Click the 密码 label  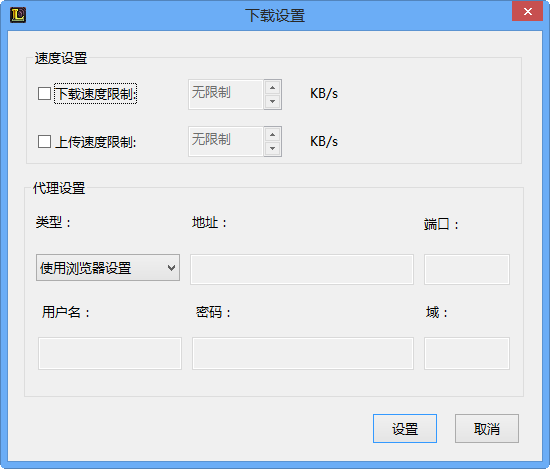click(x=213, y=312)
